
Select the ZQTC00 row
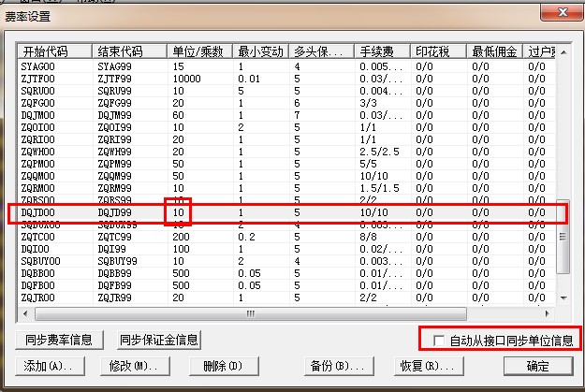coord(287,237)
